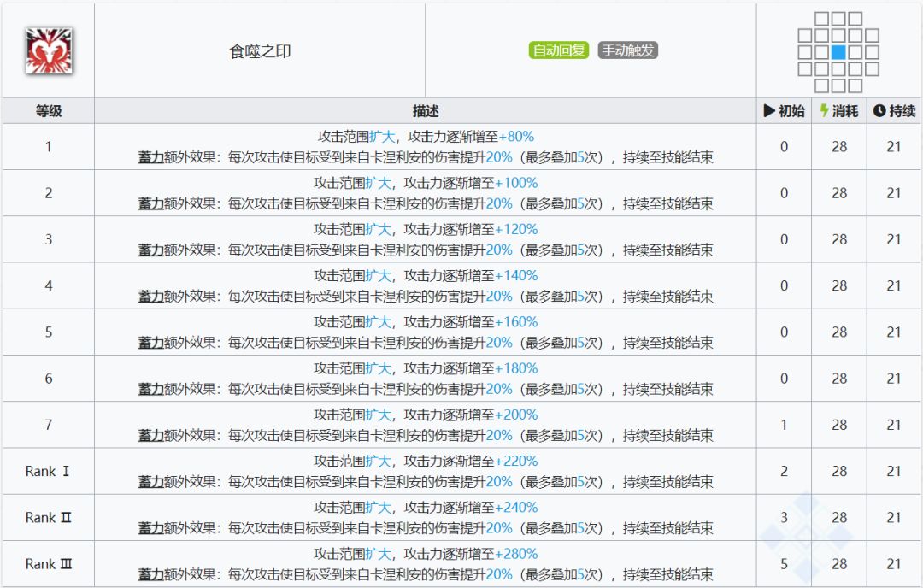This screenshot has width=923, height=588.
Task: Click the 食噬之印 skill name
Action: [x=260, y=51]
